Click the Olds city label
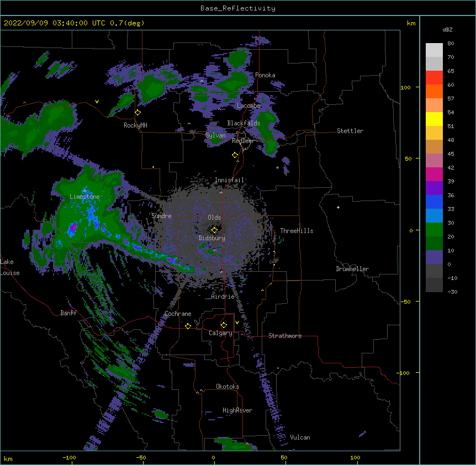476x465 pixels. click(x=214, y=218)
